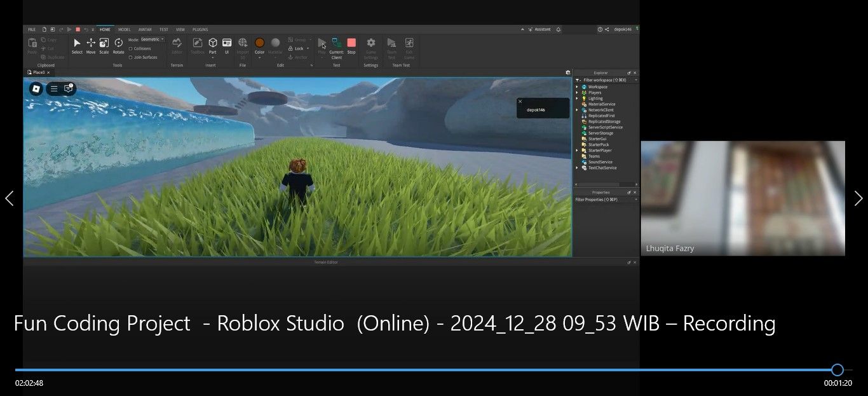Click the video playback progress handle

tap(837, 370)
